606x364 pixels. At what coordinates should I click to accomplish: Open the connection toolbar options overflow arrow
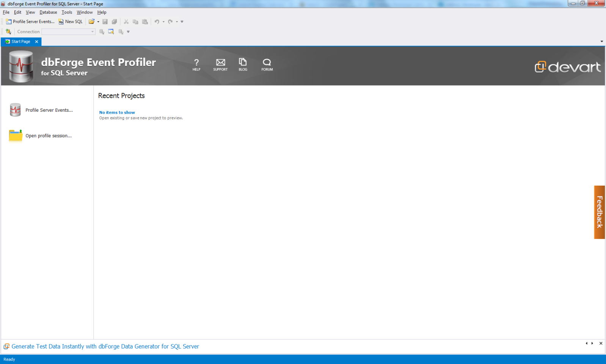coord(128,32)
